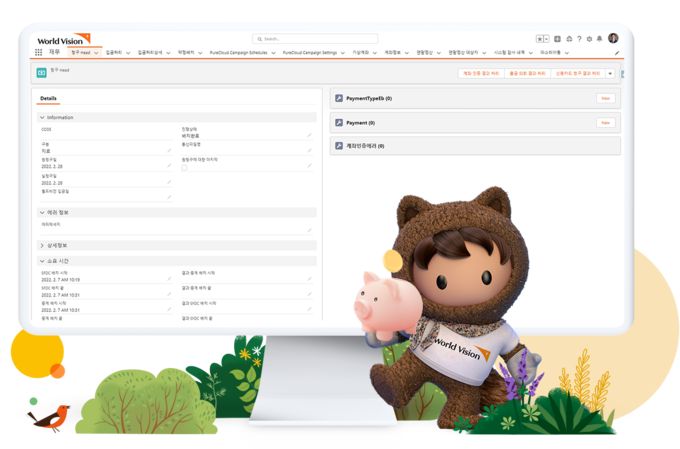
Task: Switch to the 입금처리상세 tab
Action: coord(150,52)
